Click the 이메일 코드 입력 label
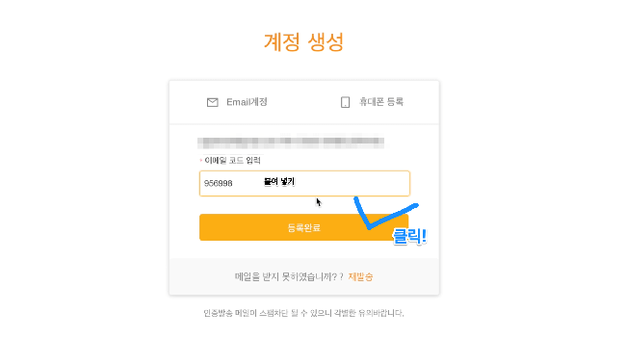The height and width of the screenshot is (364, 626). [232, 161]
